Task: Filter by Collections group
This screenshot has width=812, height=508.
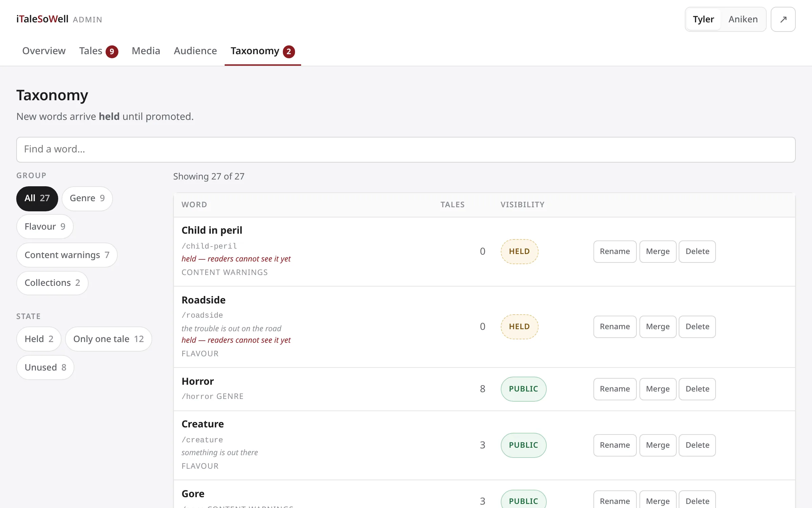Action: tap(52, 283)
